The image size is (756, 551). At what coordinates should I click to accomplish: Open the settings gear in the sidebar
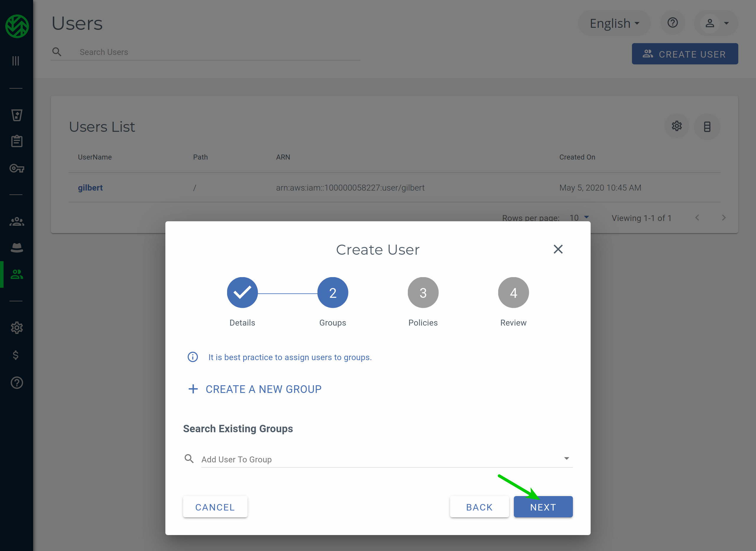(x=16, y=328)
